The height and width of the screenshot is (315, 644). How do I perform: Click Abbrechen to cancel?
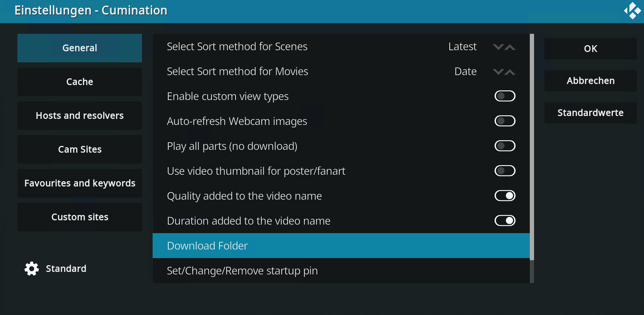click(x=590, y=81)
